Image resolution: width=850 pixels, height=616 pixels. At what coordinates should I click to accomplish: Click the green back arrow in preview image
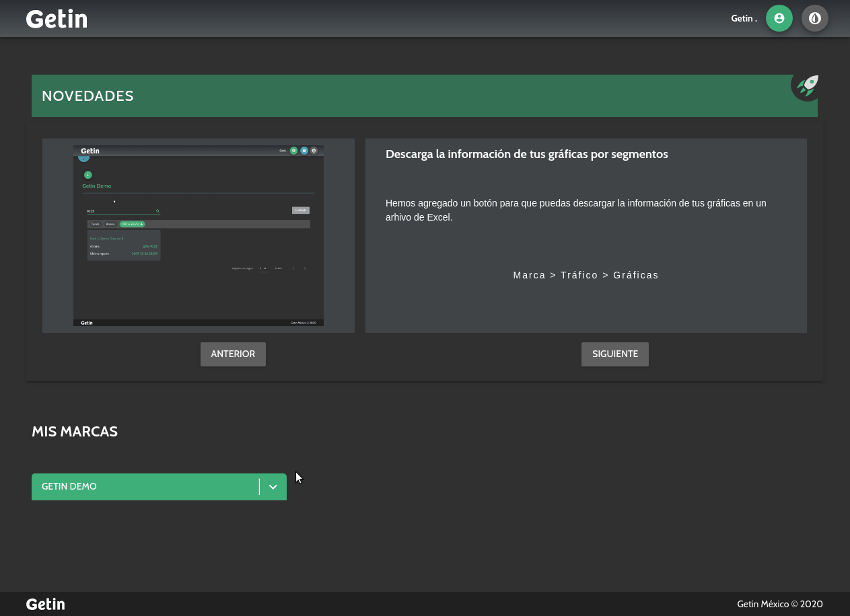pos(87,175)
